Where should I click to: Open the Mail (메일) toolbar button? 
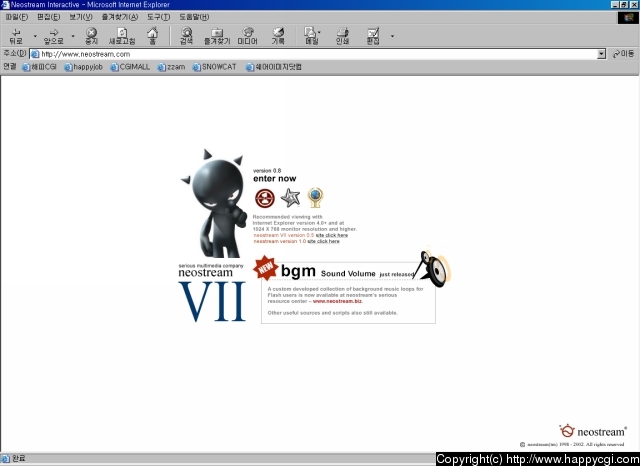[311, 36]
